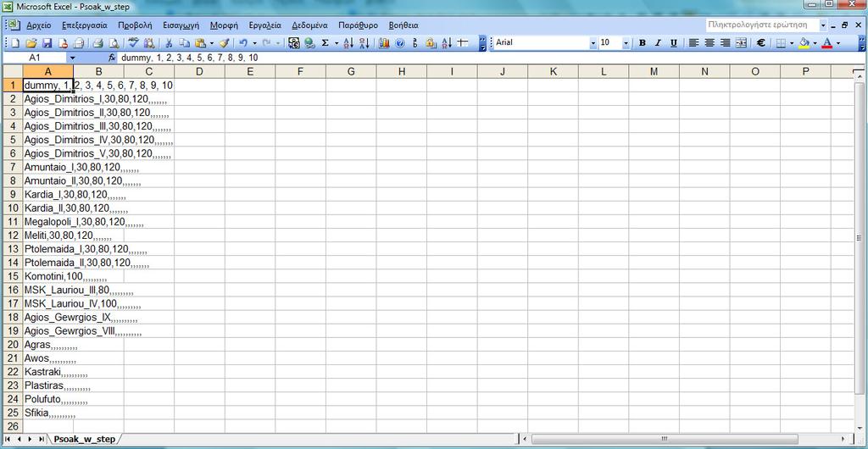Select column K header
The height and width of the screenshot is (449, 868).
553,71
